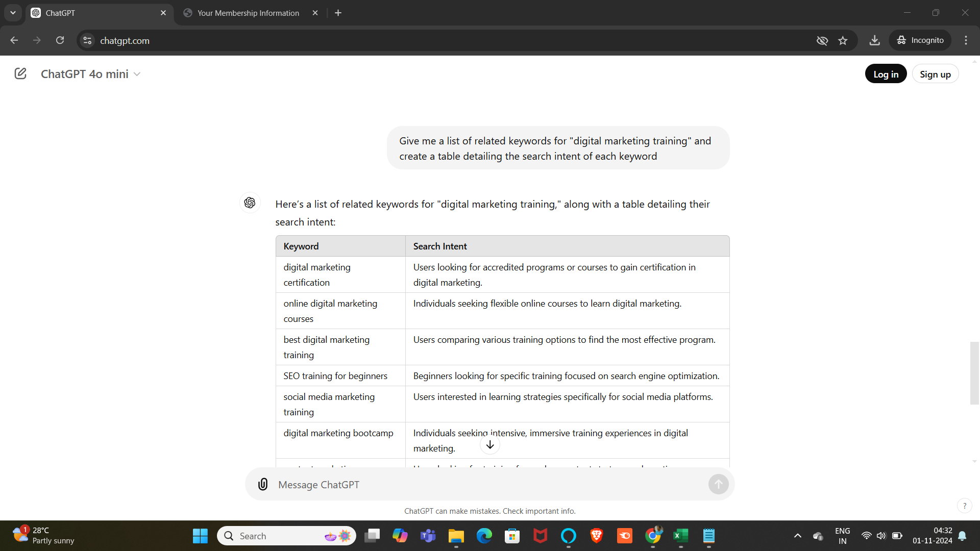Show hidden icons with the taskbar chevron
This screenshot has width=980, height=551.
pyautogui.click(x=797, y=536)
